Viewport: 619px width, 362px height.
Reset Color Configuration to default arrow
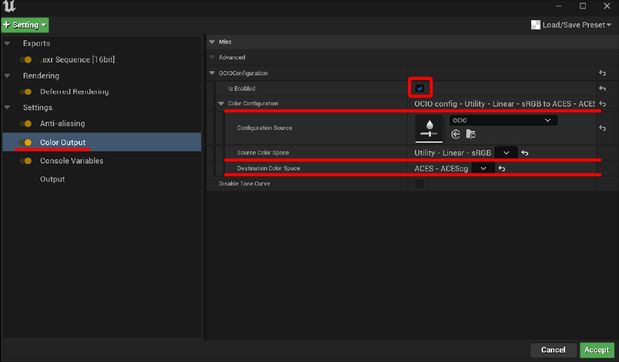point(602,104)
